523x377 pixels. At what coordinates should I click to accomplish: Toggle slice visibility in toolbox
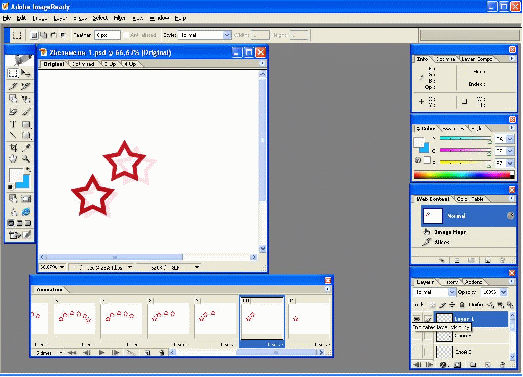26,199
